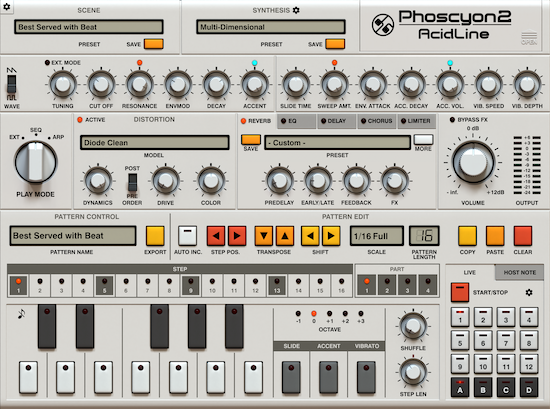
Task: Select part 2
Action: coord(387,285)
